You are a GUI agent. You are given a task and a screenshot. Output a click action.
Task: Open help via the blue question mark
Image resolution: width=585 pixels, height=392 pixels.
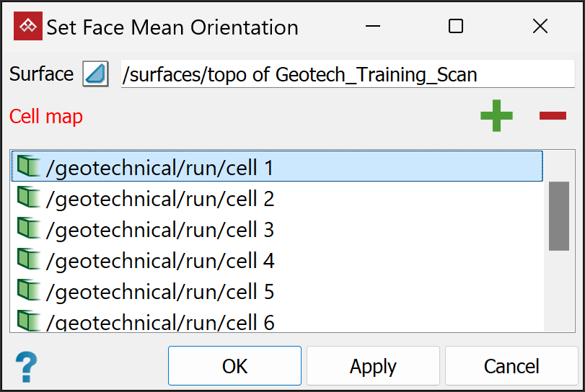point(26,365)
